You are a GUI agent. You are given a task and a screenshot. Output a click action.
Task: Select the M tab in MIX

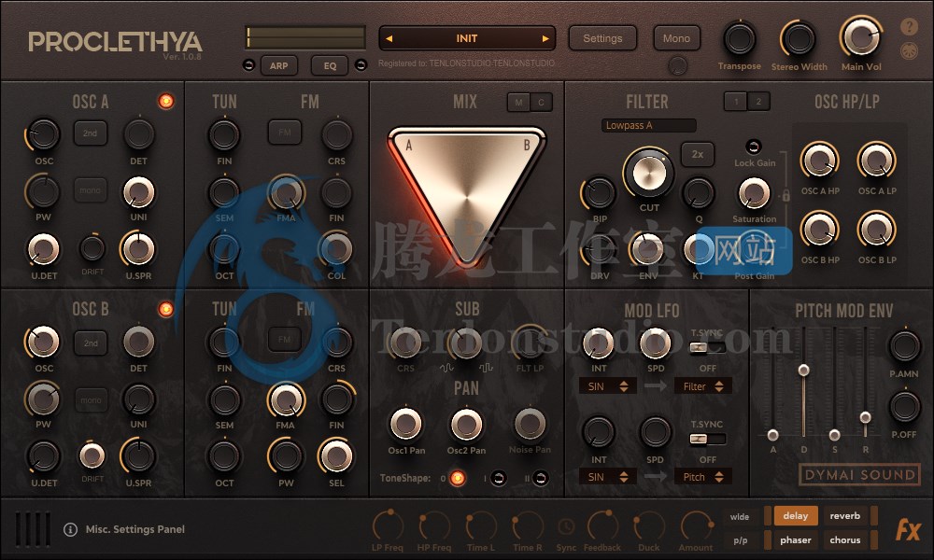518,103
